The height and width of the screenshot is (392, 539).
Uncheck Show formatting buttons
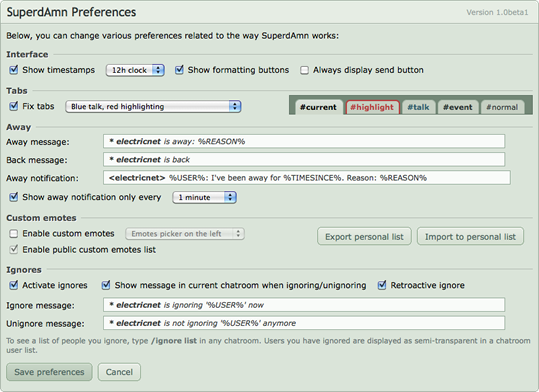coord(179,70)
